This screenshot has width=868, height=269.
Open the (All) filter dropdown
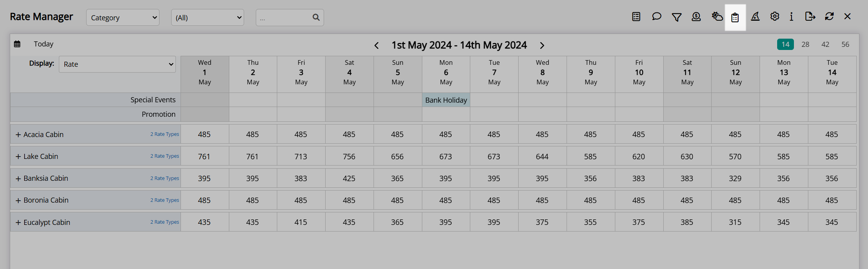coord(207,18)
